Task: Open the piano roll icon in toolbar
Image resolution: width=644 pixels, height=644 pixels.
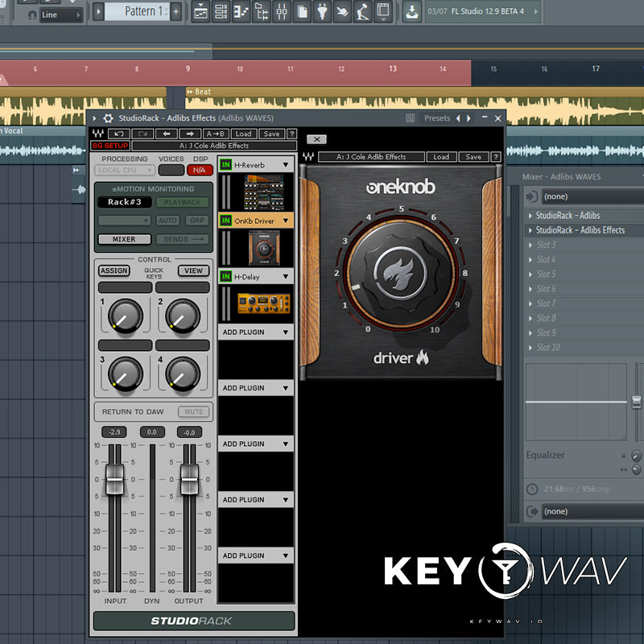Action: [241, 11]
